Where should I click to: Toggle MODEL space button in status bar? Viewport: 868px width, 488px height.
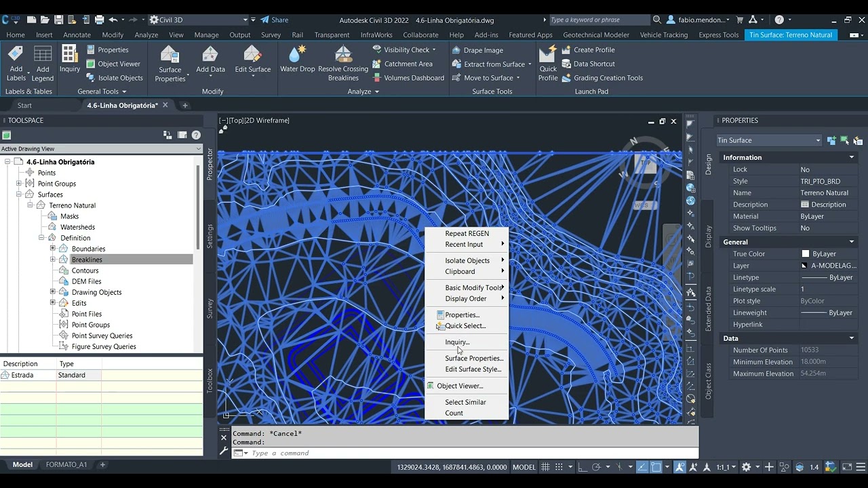[x=524, y=467]
